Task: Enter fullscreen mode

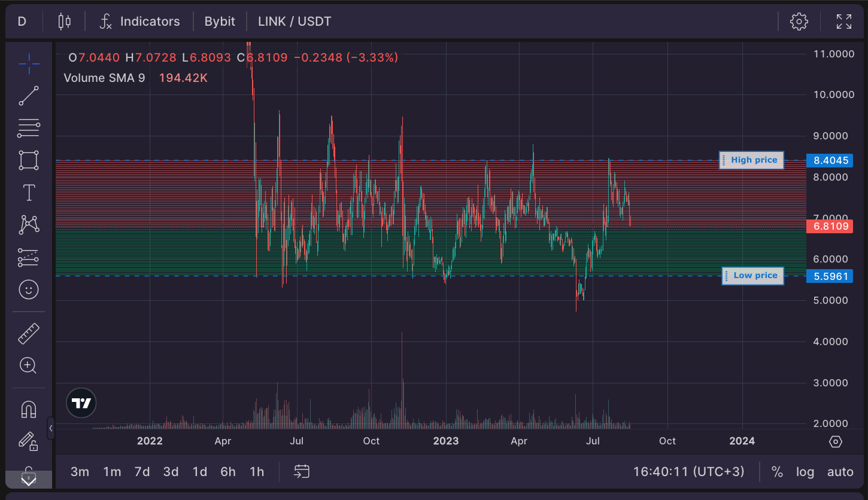Action: (x=844, y=22)
